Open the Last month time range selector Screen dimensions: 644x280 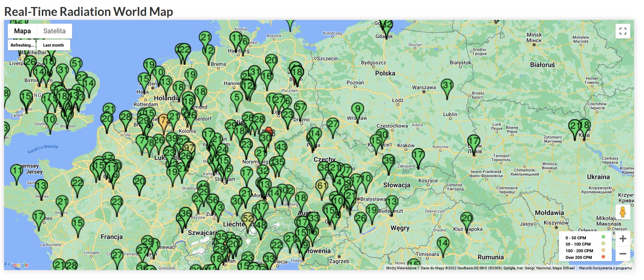pos(53,45)
